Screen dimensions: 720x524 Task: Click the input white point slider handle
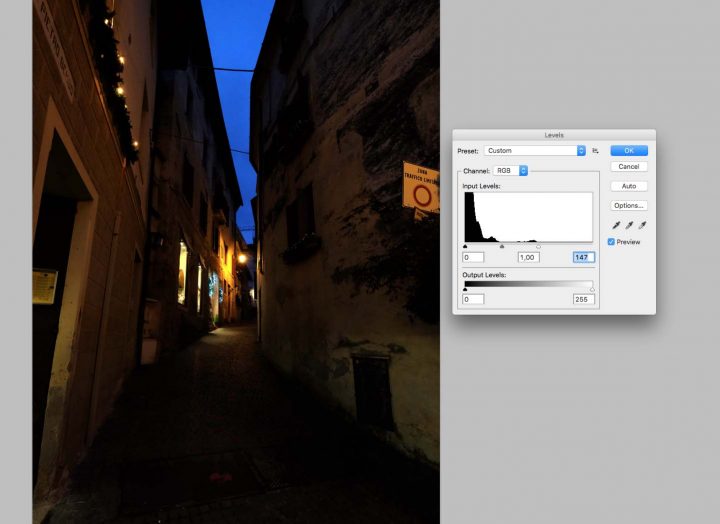pyautogui.click(x=539, y=246)
